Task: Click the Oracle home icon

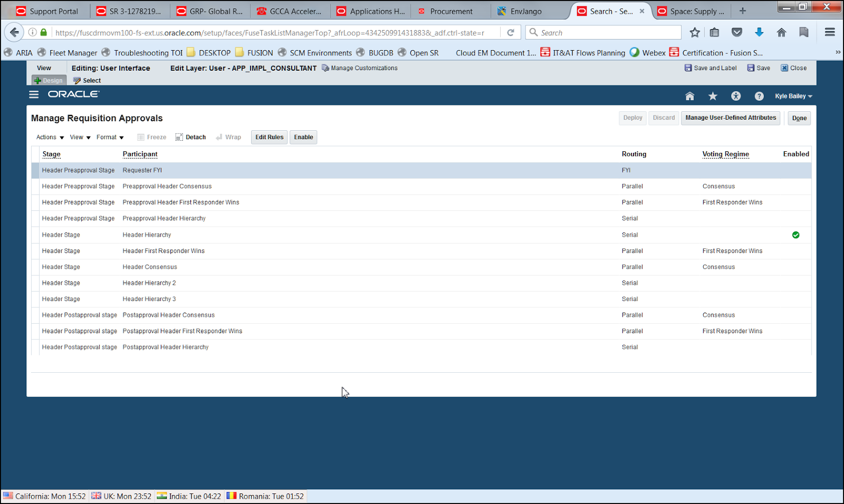Action: pos(689,96)
